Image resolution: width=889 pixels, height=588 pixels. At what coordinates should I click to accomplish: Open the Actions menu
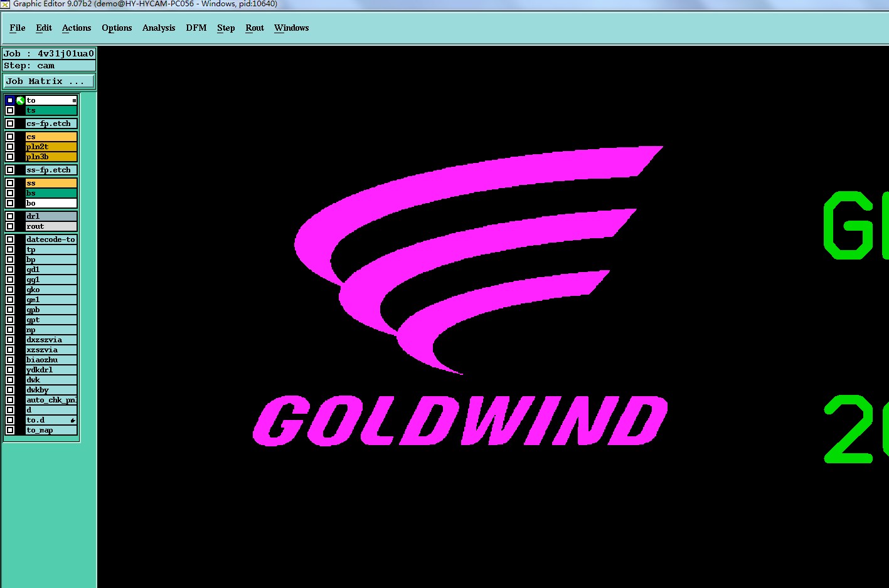tap(77, 28)
